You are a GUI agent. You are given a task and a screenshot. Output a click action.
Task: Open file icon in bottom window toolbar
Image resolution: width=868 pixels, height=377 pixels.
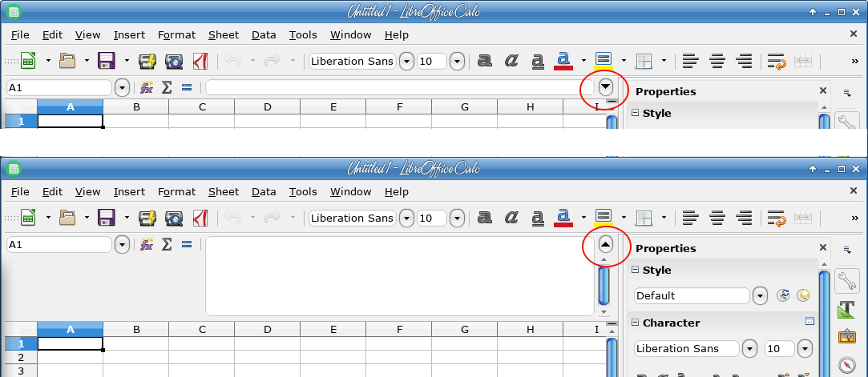tap(67, 218)
